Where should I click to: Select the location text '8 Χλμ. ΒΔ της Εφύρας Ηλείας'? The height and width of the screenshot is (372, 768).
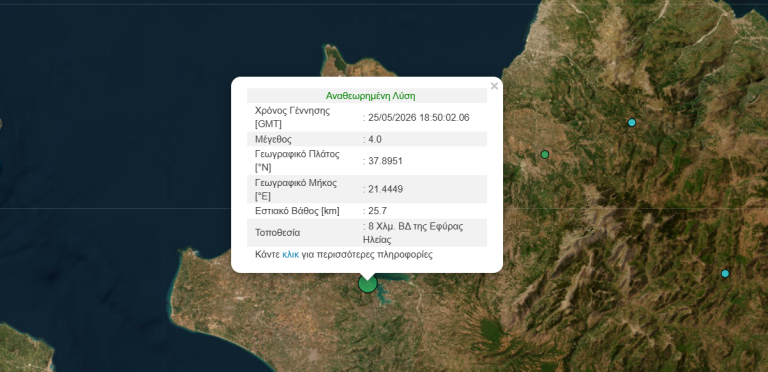point(413,233)
